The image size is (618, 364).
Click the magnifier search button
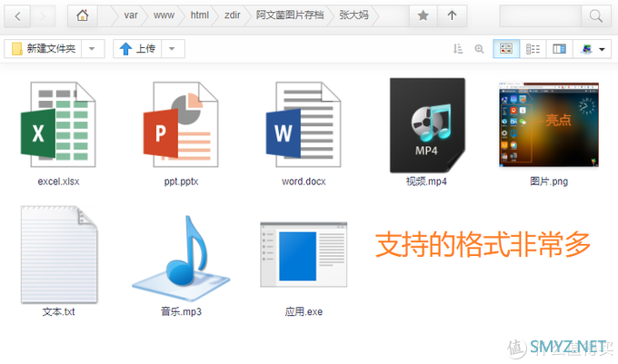pyautogui.click(x=596, y=16)
